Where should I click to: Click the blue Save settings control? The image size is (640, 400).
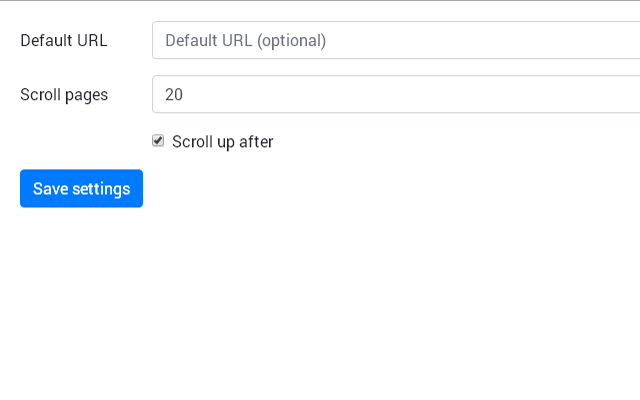click(81, 189)
